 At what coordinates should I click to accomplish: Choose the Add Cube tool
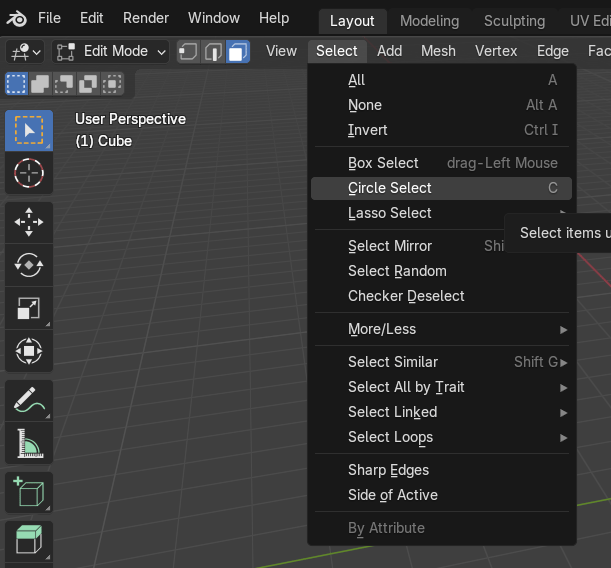[x=29, y=492]
